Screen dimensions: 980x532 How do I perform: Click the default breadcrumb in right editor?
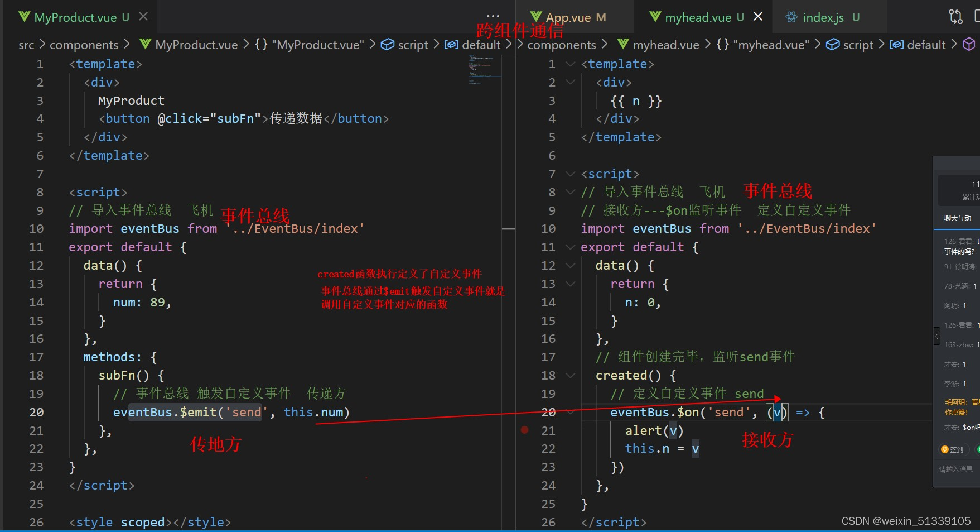pos(918,45)
